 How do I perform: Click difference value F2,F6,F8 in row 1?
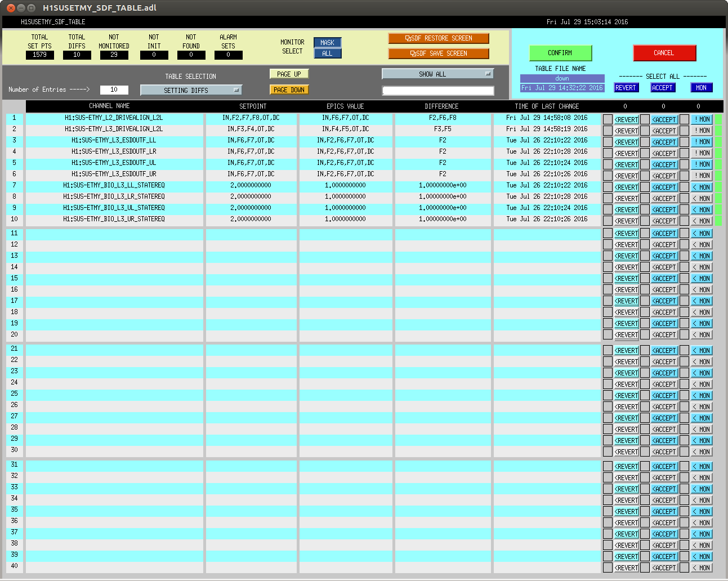pos(443,118)
